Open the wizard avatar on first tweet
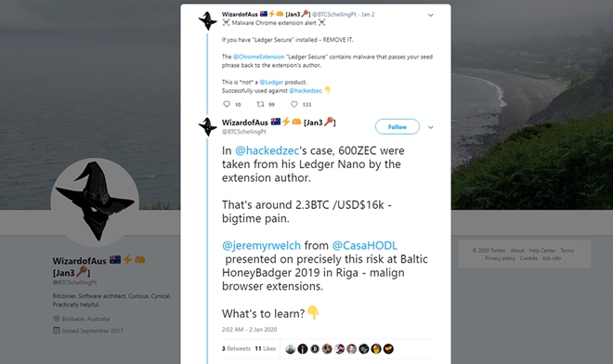The width and height of the screenshot is (613, 364). (x=208, y=20)
